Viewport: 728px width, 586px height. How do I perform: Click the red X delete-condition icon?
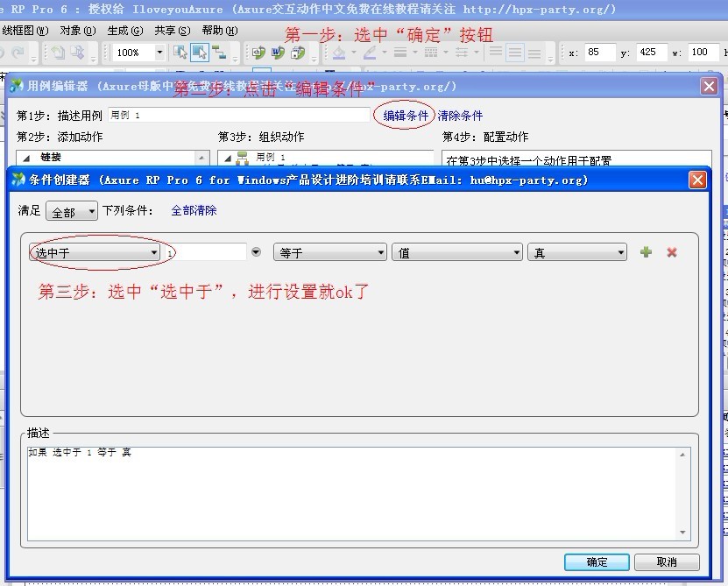672,252
